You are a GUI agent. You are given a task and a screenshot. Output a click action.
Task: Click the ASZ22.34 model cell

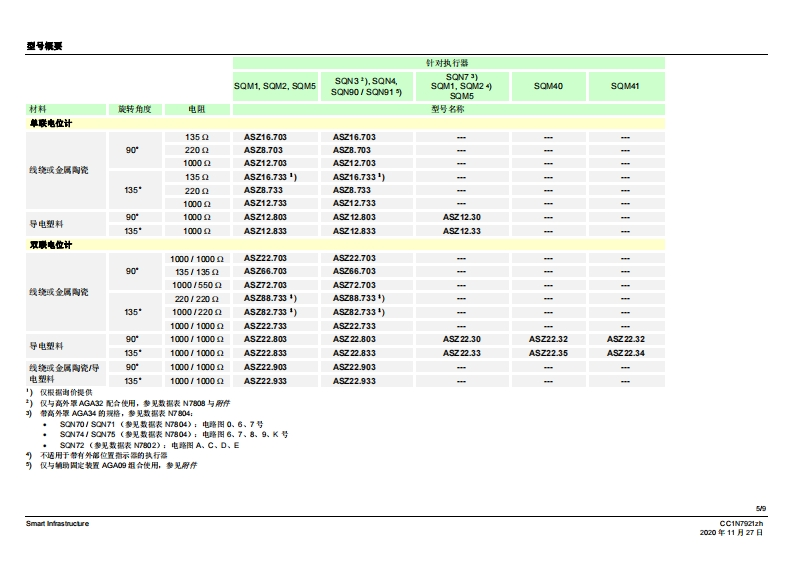[x=626, y=353]
